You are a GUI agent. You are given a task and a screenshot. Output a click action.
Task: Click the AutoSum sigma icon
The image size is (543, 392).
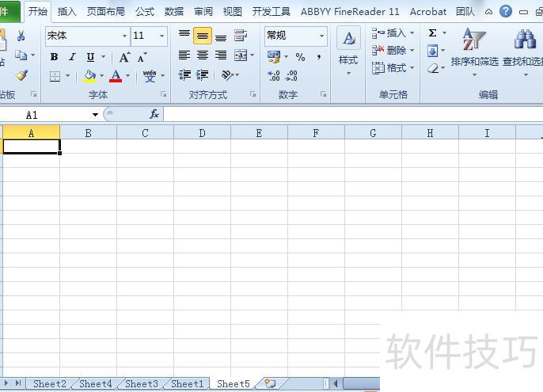pyautogui.click(x=432, y=33)
